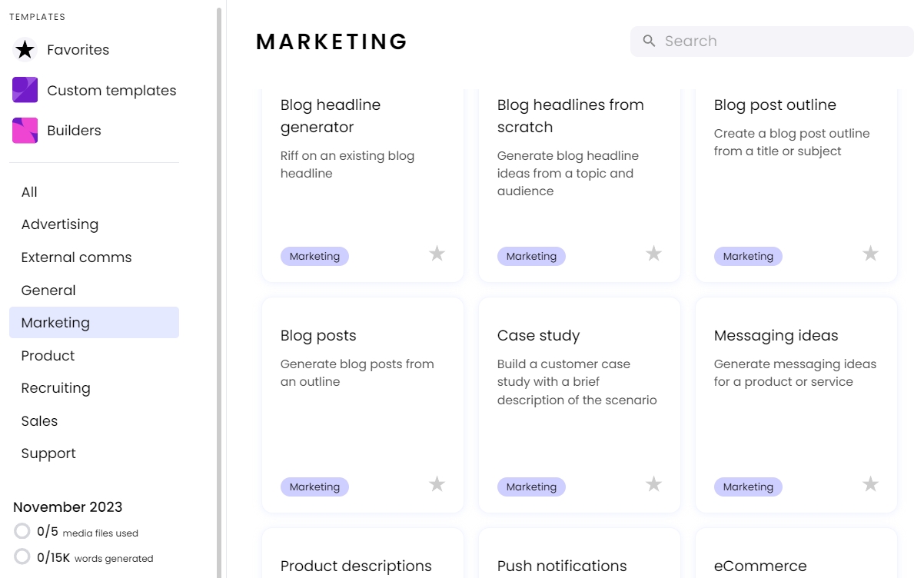
Task: Click Marketing tag on Blog headline generator
Action: coord(314,257)
